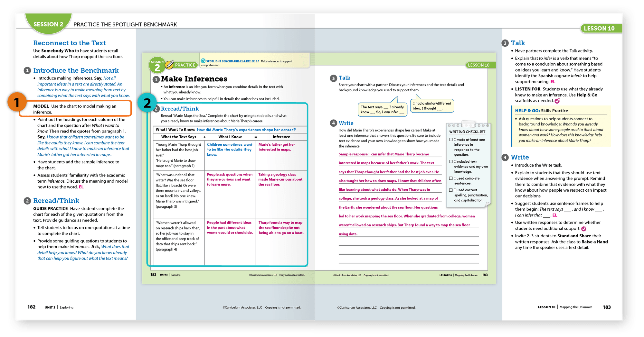The height and width of the screenshot is (337, 644).
Task: Click number 3 circle beside teacher-notes Talk heading
Action: 505,43
